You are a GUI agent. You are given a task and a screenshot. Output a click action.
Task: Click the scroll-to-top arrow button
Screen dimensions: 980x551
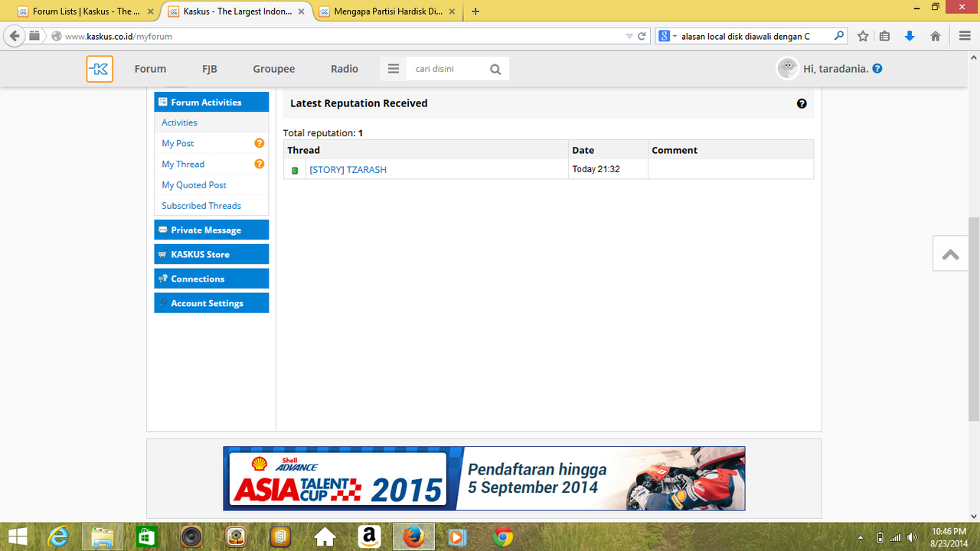click(x=950, y=254)
